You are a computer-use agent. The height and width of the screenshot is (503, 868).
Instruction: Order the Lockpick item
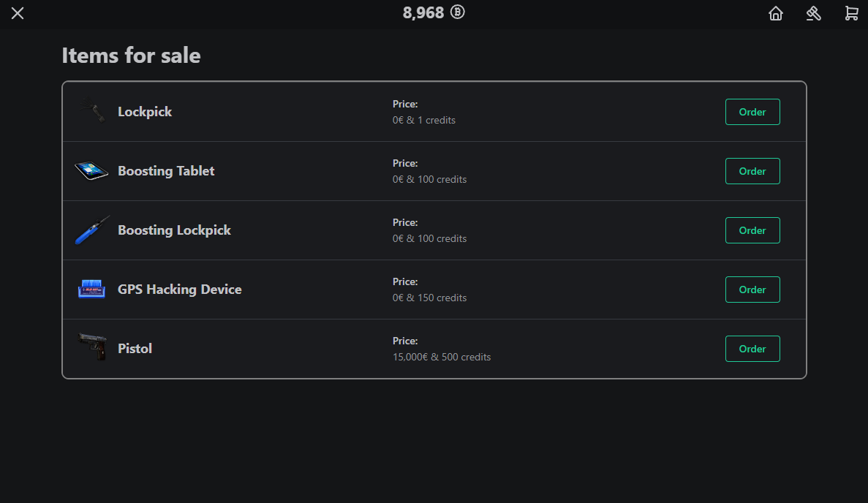[x=752, y=112]
